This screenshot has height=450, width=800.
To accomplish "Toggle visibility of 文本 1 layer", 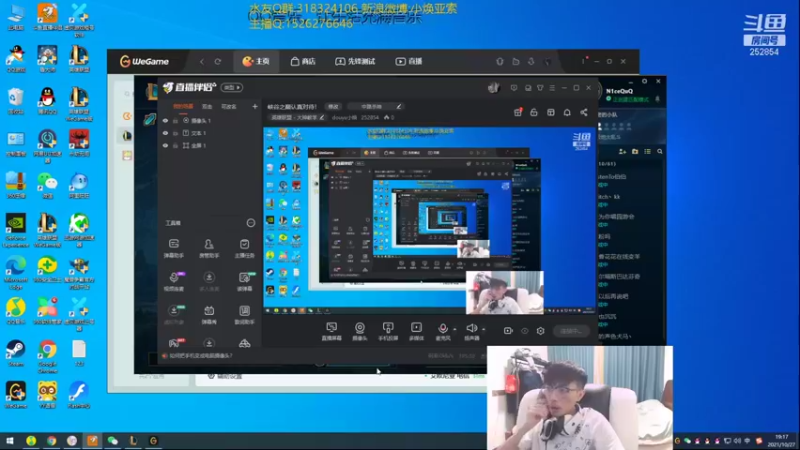I will 165,133.
